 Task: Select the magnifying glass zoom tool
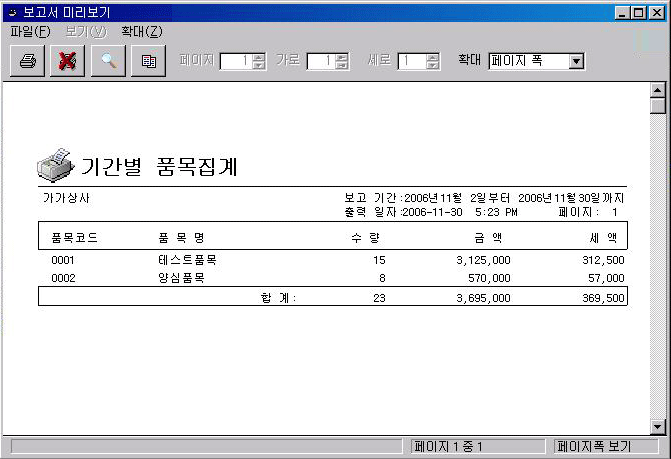[x=108, y=61]
